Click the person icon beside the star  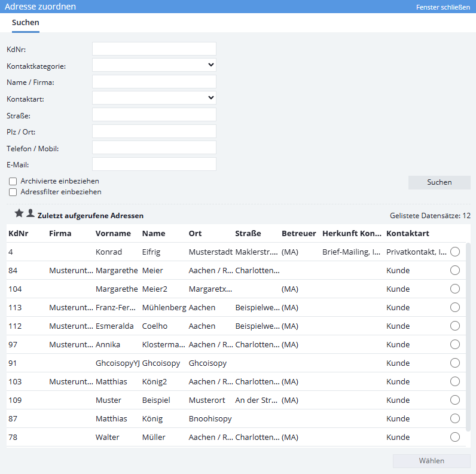click(30, 213)
